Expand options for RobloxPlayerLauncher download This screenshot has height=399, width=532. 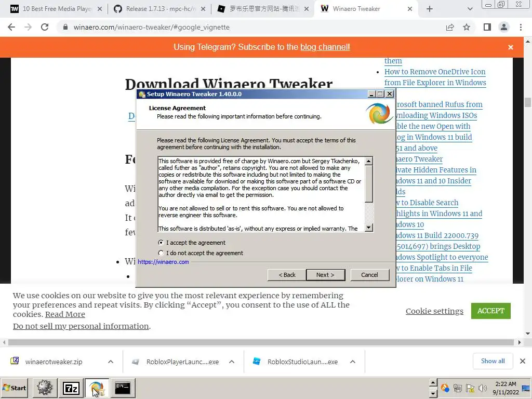(232, 362)
